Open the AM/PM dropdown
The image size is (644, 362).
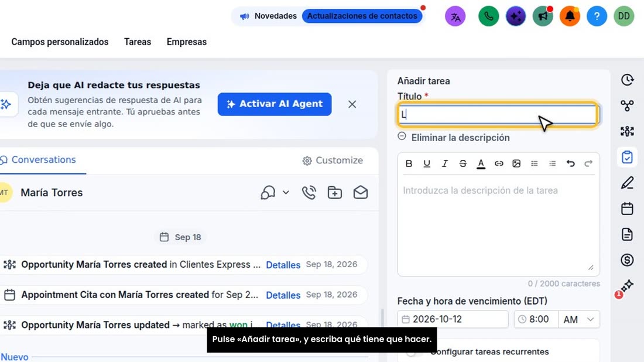click(x=578, y=319)
